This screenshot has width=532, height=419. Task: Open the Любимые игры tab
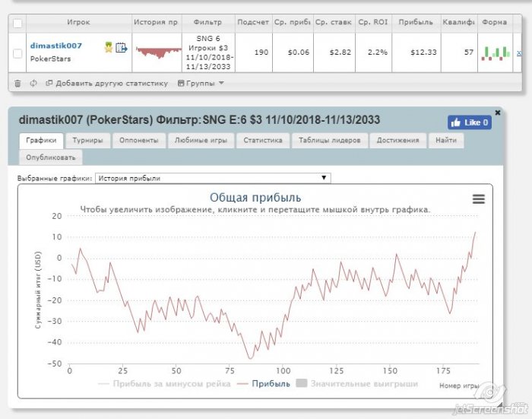[x=201, y=141]
